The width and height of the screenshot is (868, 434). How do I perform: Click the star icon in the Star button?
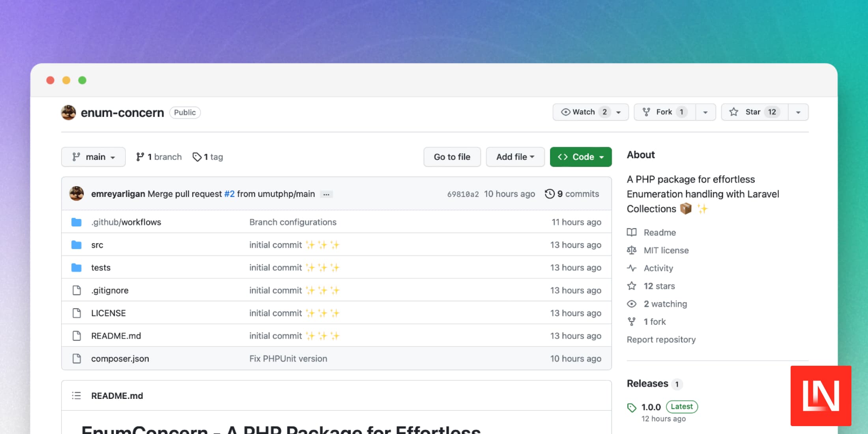(733, 112)
